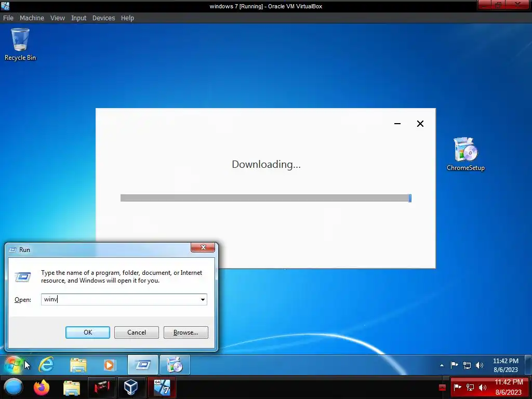Click OK in the Run dialog
532x399 pixels.
click(x=87, y=332)
